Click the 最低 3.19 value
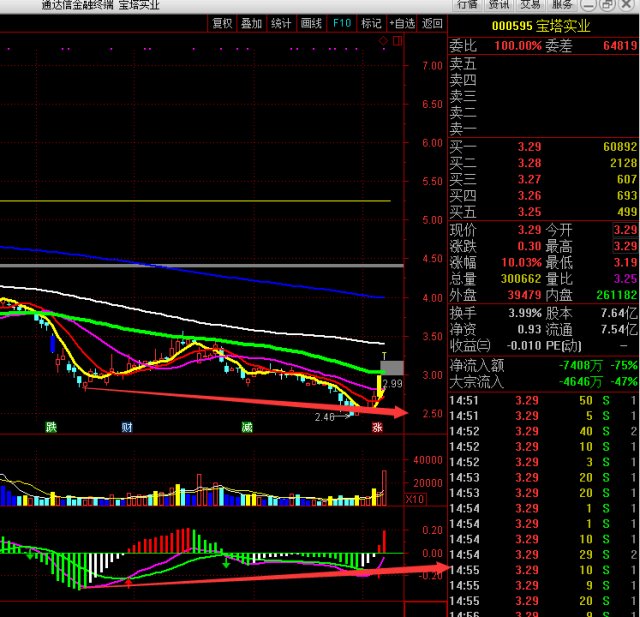Screen dimensions: 640x617 point(625,262)
